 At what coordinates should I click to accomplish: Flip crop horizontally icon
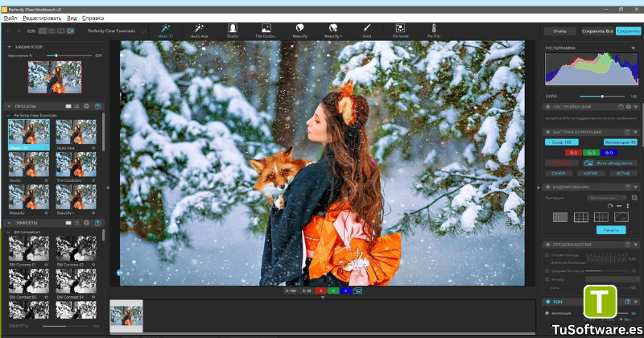(x=619, y=206)
